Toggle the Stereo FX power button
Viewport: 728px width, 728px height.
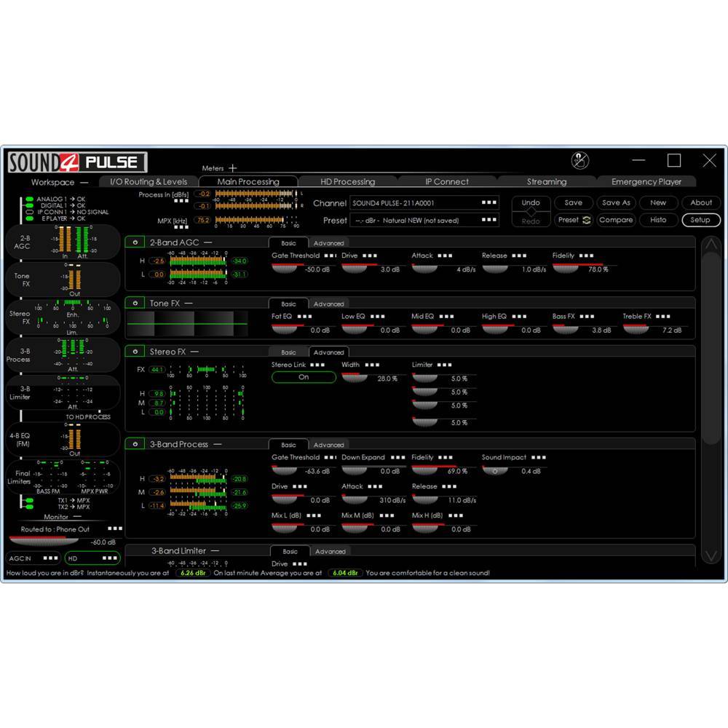pyautogui.click(x=135, y=352)
